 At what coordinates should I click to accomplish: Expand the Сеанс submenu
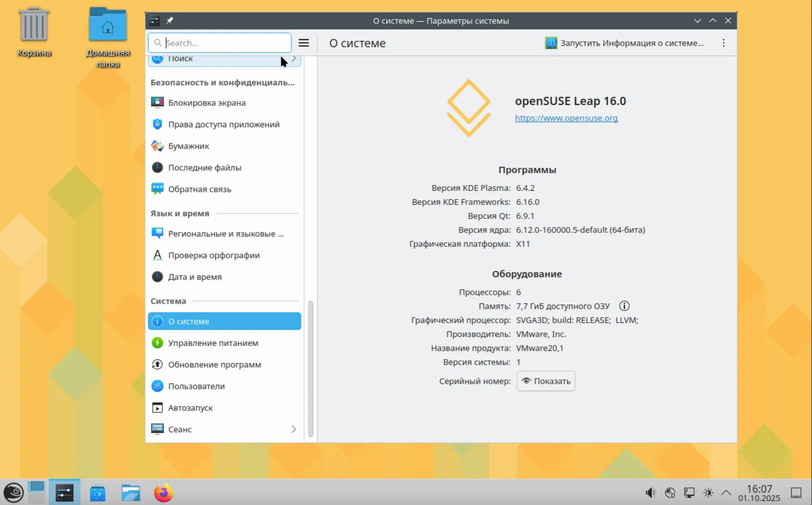(x=293, y=429)
